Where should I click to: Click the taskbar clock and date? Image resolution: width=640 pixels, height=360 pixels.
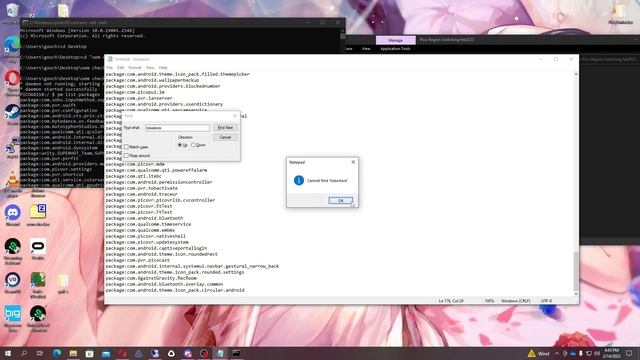(x=611, y=353)
